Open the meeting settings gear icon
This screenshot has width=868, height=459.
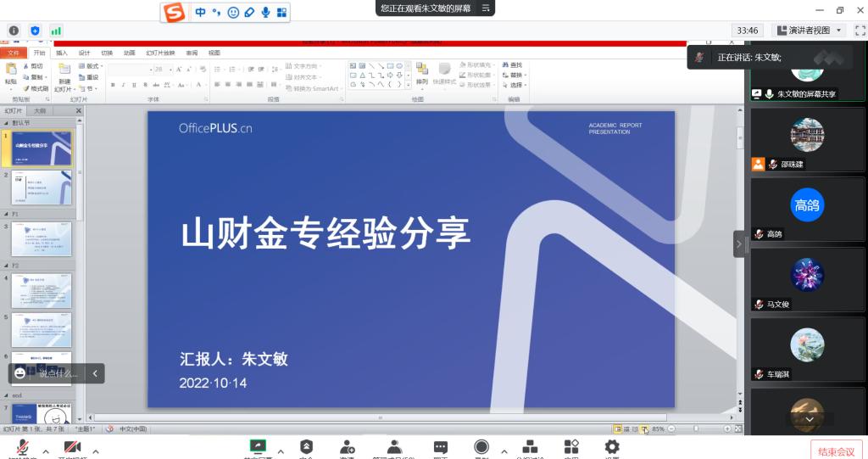[611, 447]
